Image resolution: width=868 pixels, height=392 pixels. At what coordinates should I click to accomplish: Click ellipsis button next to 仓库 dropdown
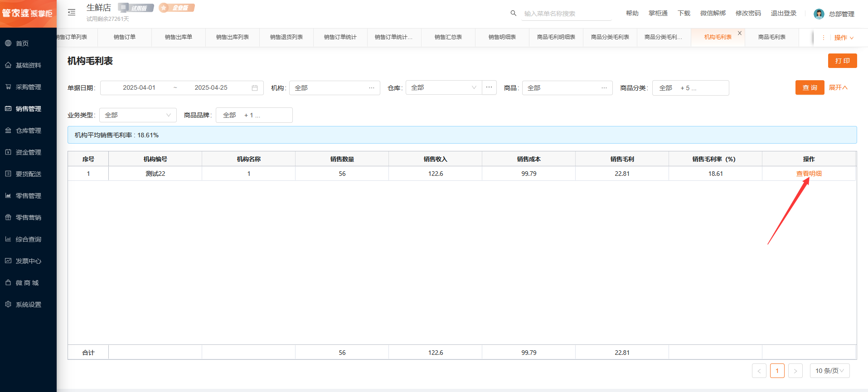click(x=489, y=87)
